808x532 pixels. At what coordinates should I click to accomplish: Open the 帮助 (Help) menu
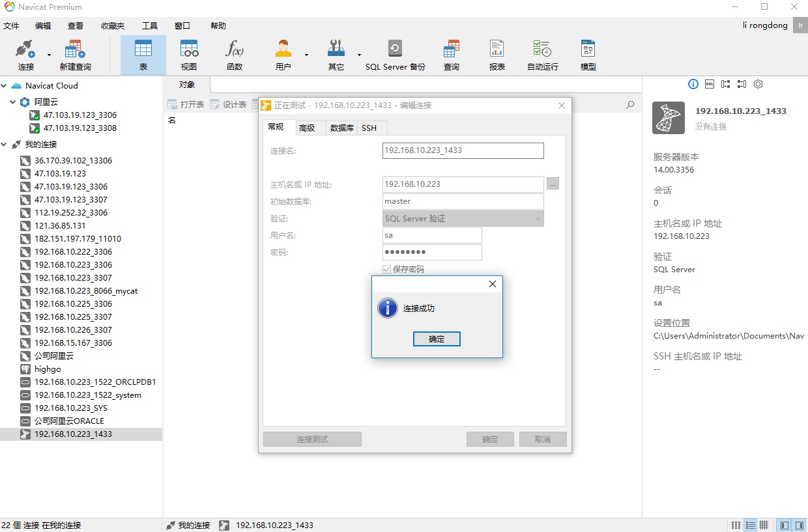pyautogui.click(x=218, y=26)
